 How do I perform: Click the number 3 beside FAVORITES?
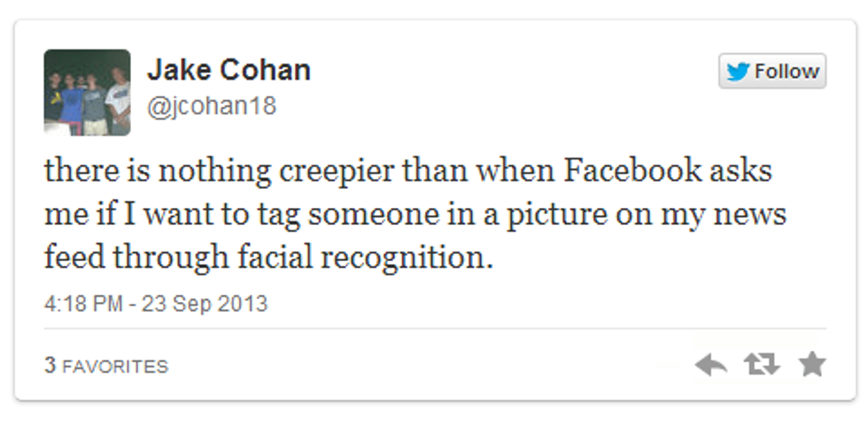50,366
